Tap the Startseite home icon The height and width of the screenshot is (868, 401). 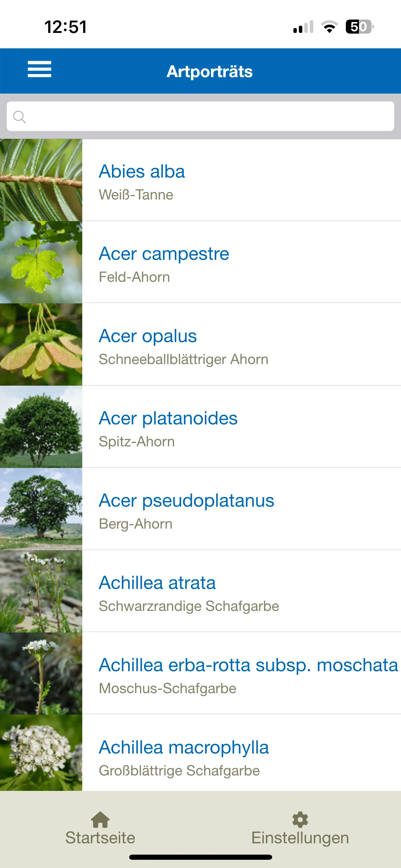pyautogui.click(x=100, y=819)
